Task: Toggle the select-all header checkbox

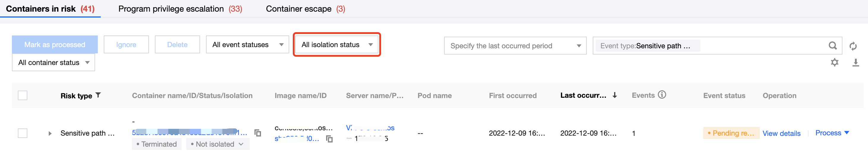Action: (23, 96)
